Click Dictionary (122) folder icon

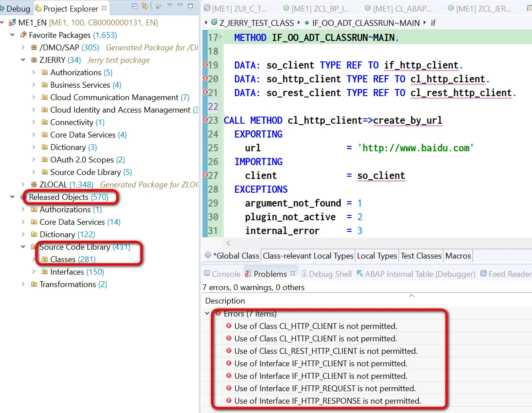tap(34, 235)
